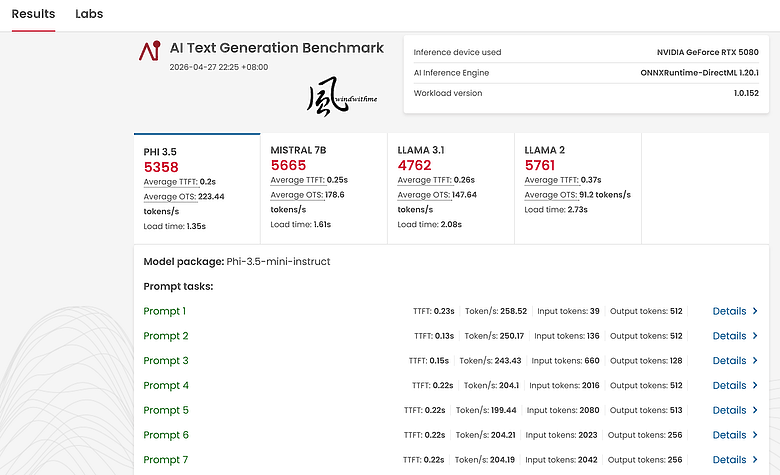The image size is (780, 475).
Task: Click the Prompt 7 label
Action: (x=166, y=460)
